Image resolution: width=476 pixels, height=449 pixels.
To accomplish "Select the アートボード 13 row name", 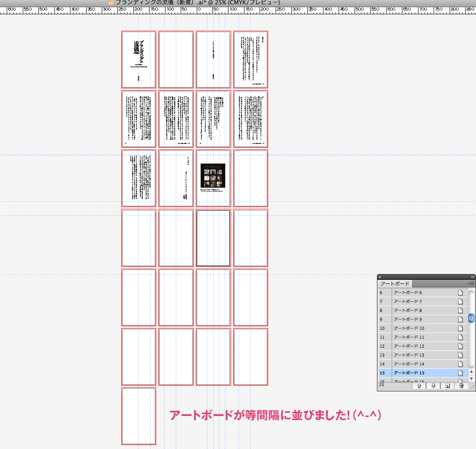I will [409, 355].
